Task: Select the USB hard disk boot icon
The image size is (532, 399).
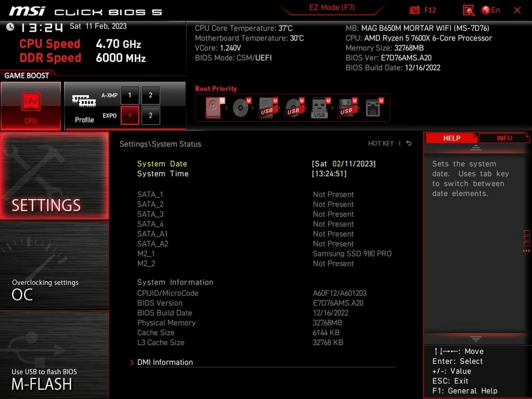Action: (268, 108)
